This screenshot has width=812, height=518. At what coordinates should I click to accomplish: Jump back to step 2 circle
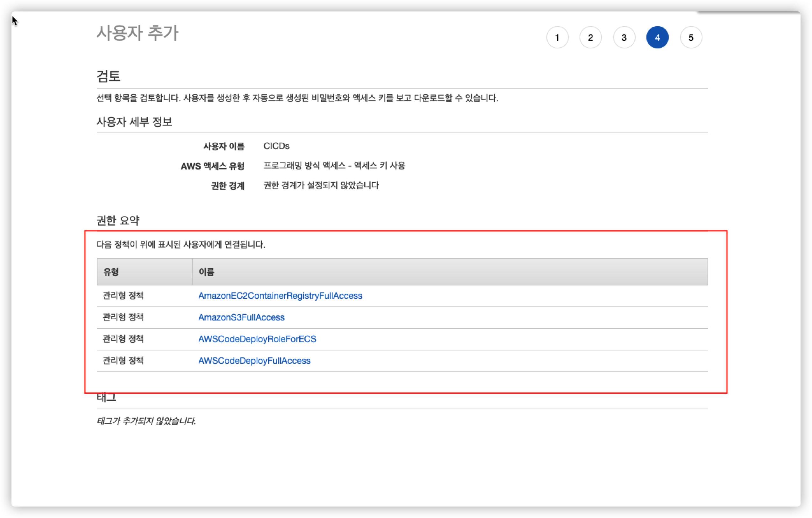click(590, 38)
